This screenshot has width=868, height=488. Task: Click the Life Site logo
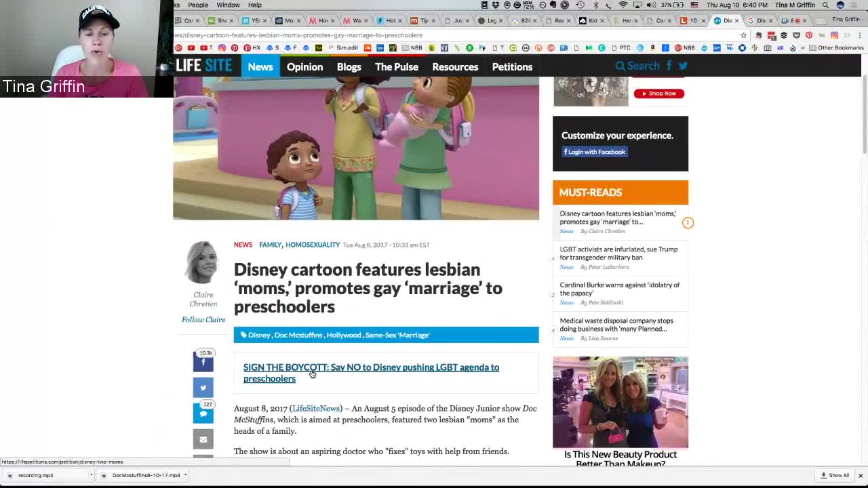tap(203, 66)
